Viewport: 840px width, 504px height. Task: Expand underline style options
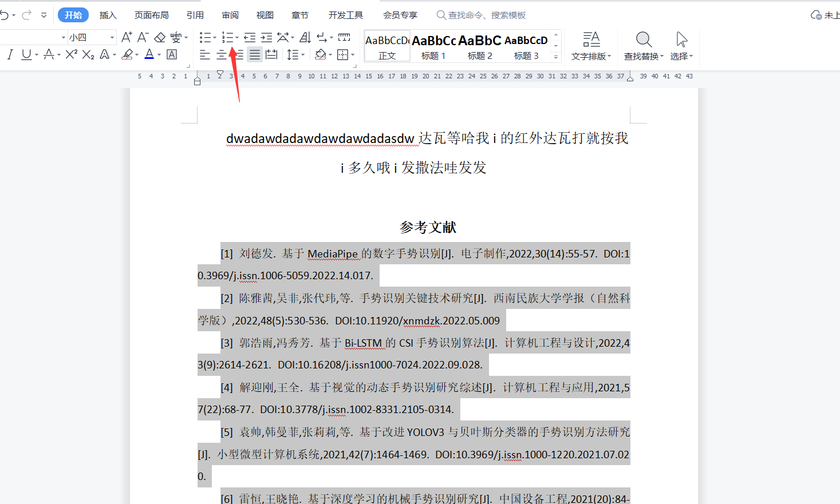37,55
